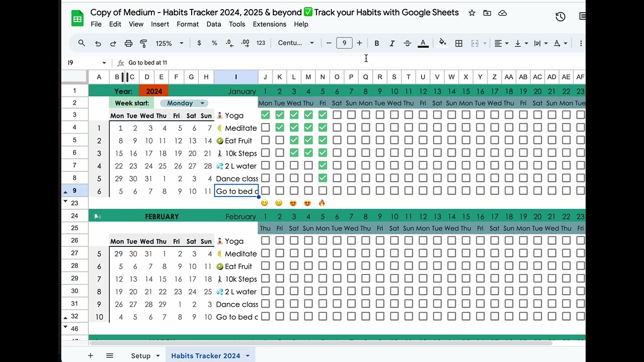Viewport: 644px width, 362px height.
Task: Undo the last action
Action: [x=98, y=44]
